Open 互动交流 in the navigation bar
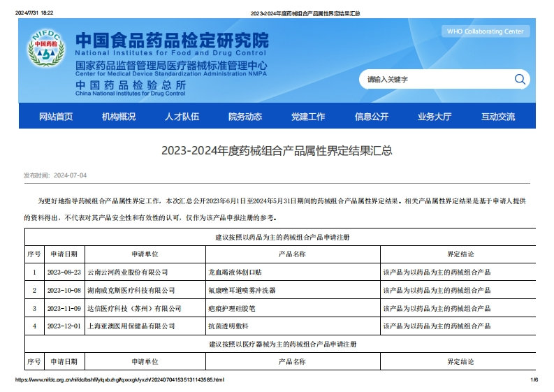554x392 pixels. 498,117
